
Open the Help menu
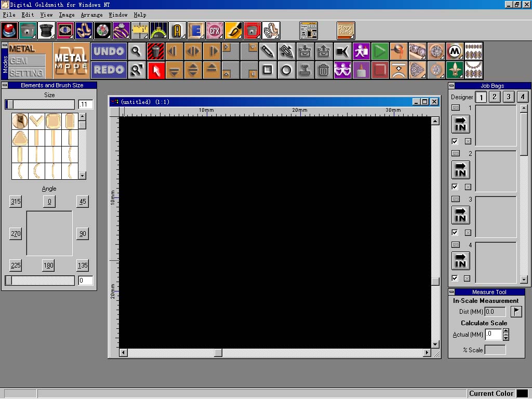(140, 15)
